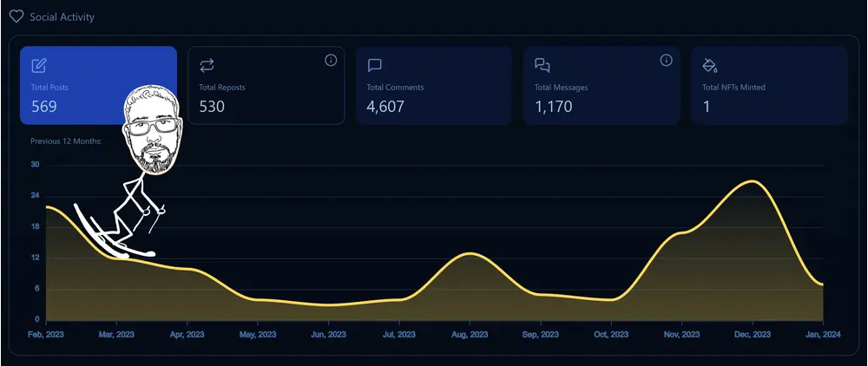The height and width of the screenshot is (366, 868).
Task: Click the heart icon beside Social Activity
Action: 16,16
